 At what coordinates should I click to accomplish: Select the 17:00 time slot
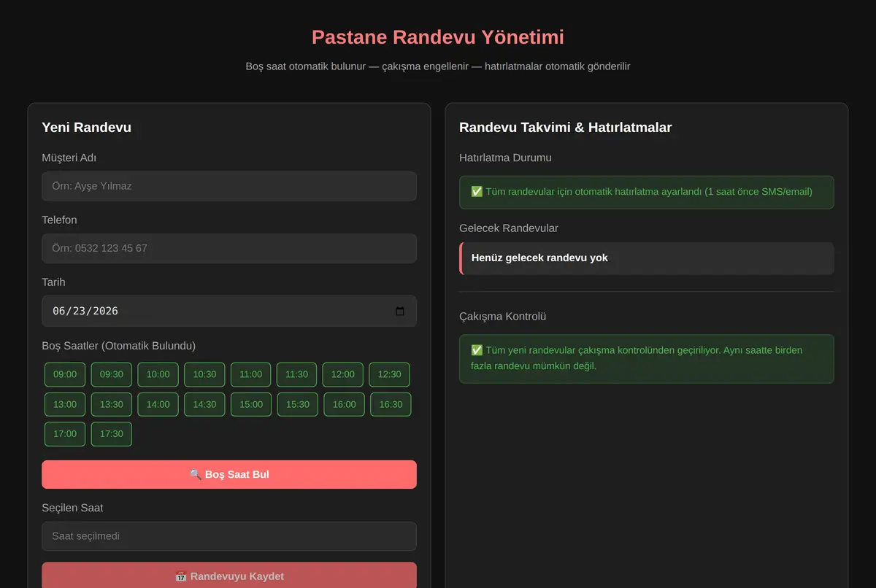[65, 434]
